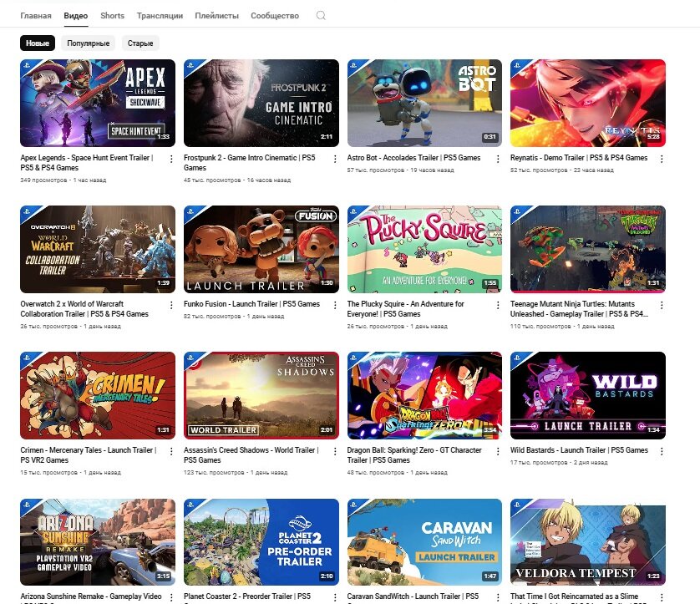Screen dimensions: 700x604
Task: Open Crimen Mercenary Tales thumbnail
Action: [x=98, y=395]
